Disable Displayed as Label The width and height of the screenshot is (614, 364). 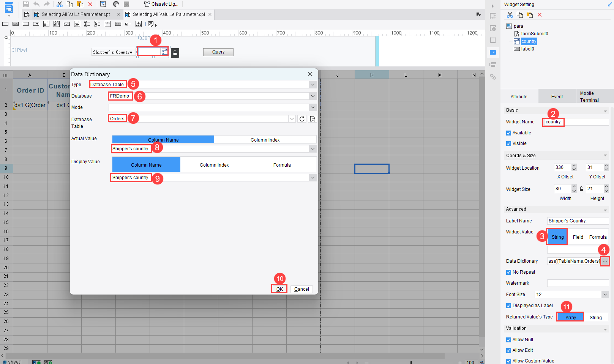coord(508,306)
